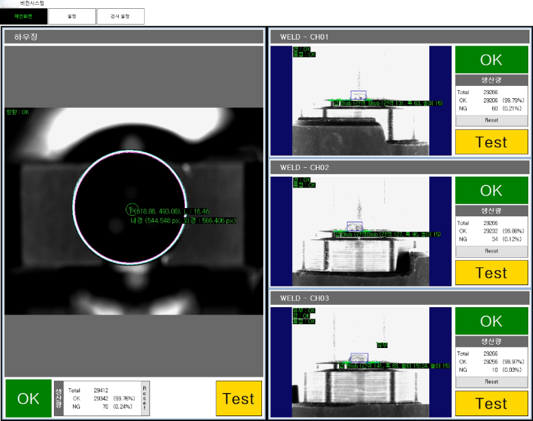Open the 설정 settings tab

tap(72, 16)
